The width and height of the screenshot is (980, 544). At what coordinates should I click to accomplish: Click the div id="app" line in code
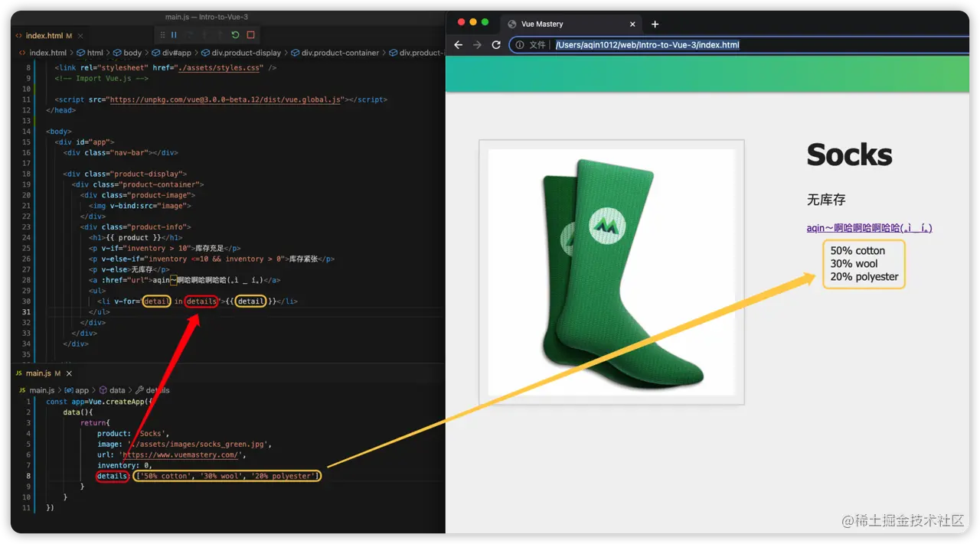coord(84,142)
